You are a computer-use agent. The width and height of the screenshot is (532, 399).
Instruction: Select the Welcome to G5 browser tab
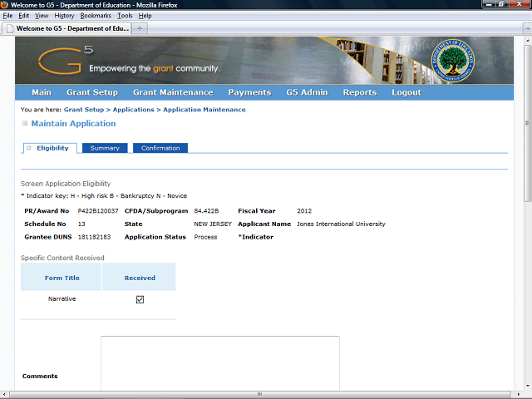(66, 28)
